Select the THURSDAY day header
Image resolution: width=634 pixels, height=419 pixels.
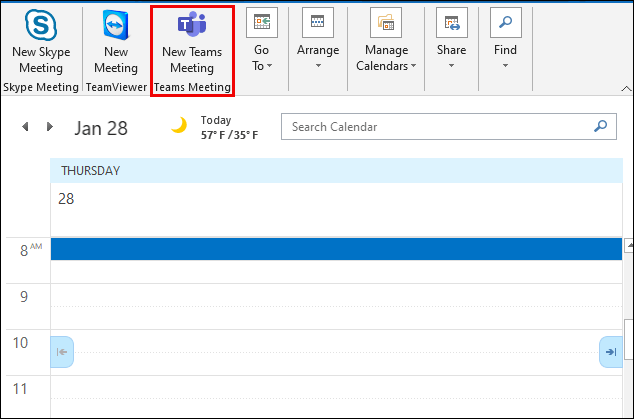[x=336, y=171]
